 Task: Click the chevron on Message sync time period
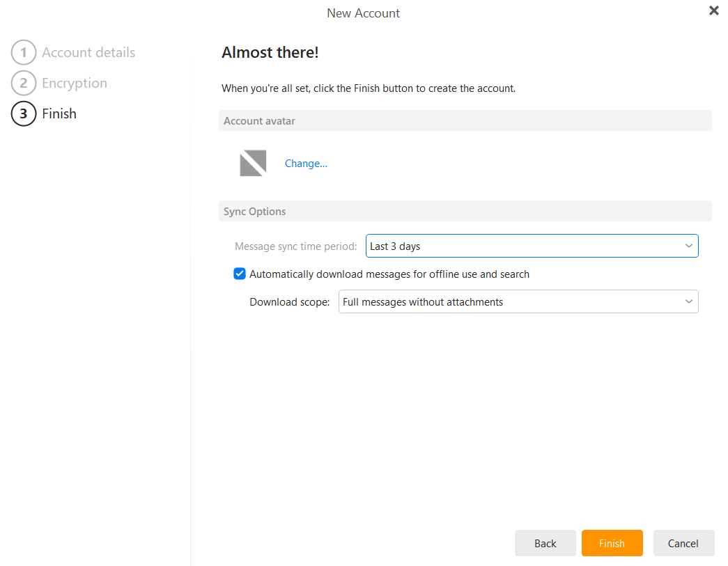(688, 246)
